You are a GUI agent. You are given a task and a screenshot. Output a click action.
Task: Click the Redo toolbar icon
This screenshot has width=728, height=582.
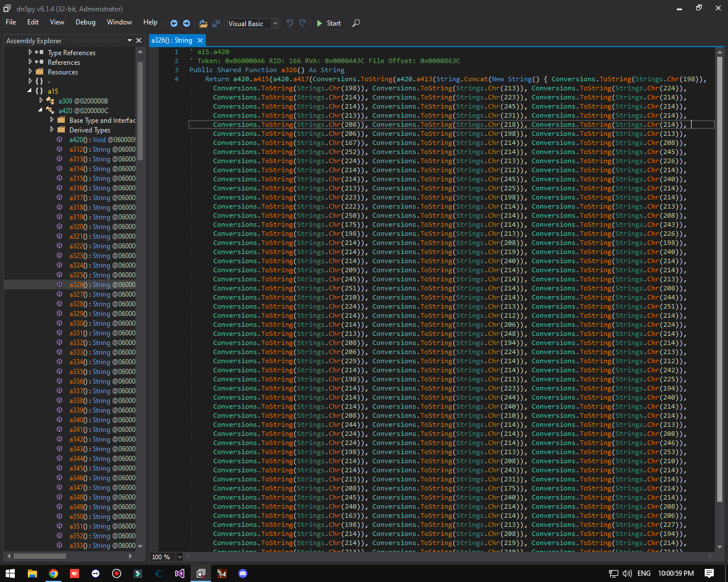303,23
